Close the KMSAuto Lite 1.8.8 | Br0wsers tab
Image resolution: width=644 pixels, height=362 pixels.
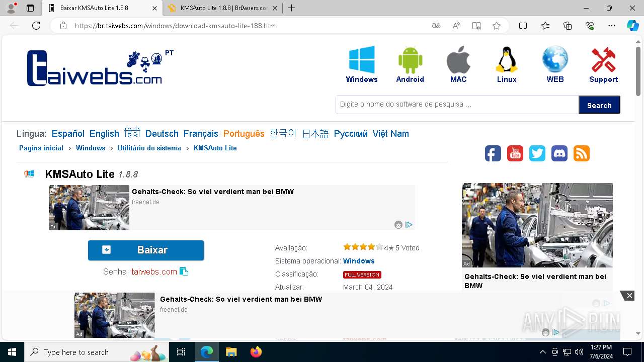click(275, 8)
